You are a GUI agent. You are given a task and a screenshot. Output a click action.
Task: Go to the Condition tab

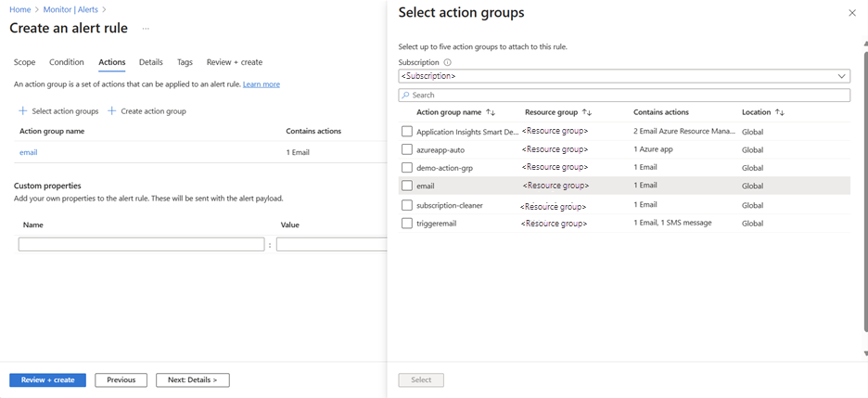pos(67,62)
